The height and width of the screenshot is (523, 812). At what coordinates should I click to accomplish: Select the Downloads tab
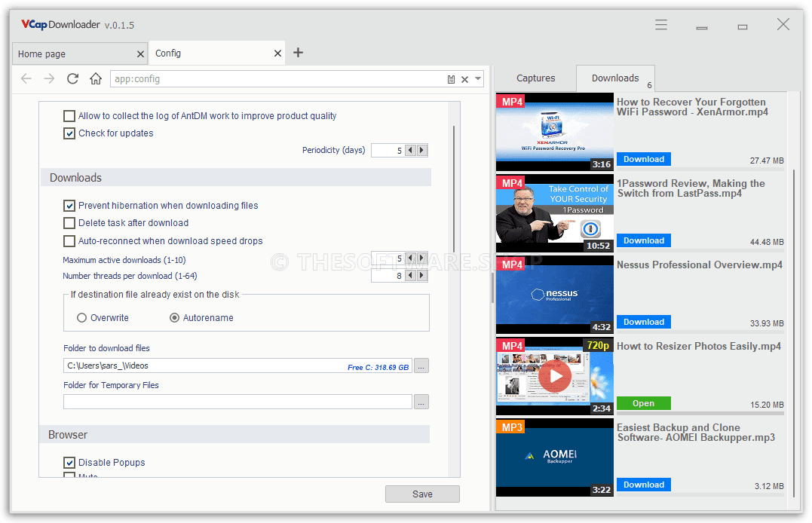point(615,78)
